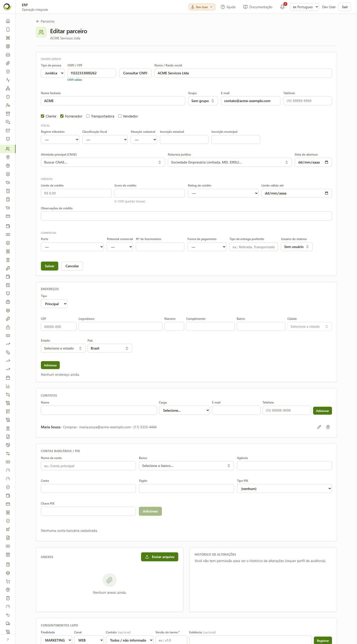Open the Tipo de pessoa dropdown
The height and width of the screenshot is (644, 357).
(53, 73)
